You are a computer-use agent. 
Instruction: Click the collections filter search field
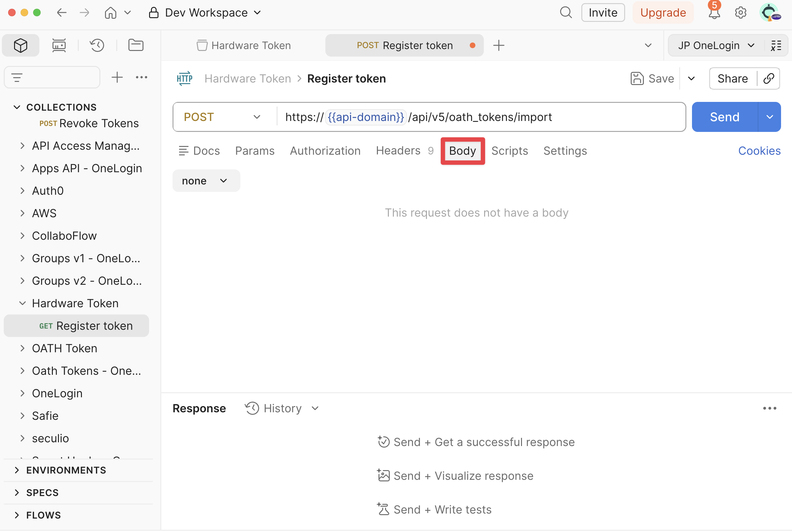point(52,77)
